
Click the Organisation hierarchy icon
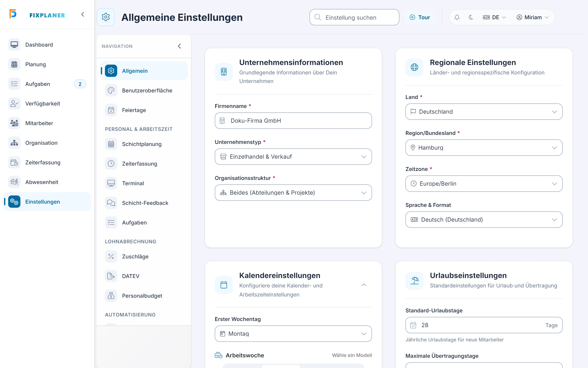[14, 143]
